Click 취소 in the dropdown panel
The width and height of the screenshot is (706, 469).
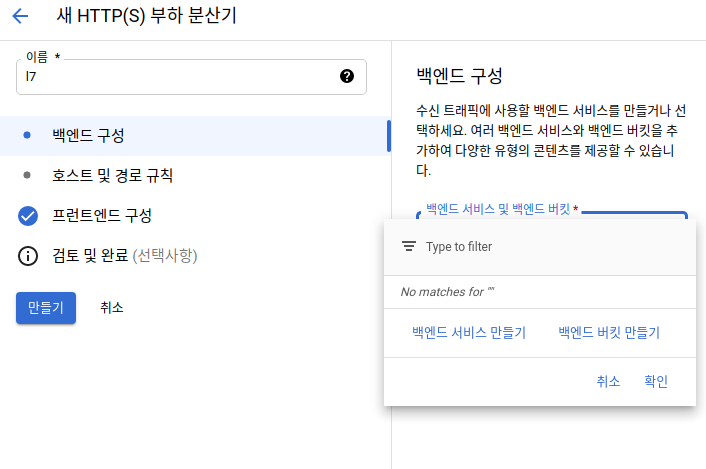coord(608,382)
